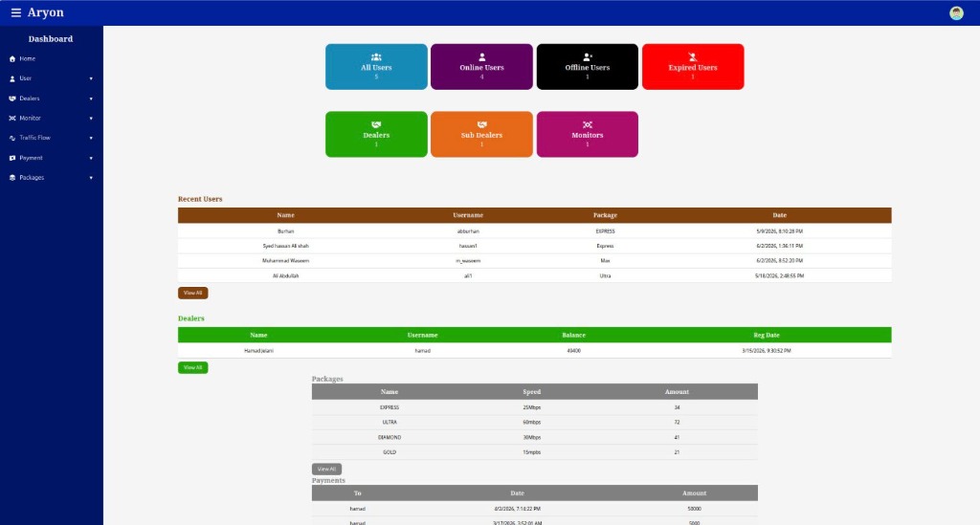Image resolution: width=980 pixels, height=525 pixels.
Task: Click gray View All under Packages table
Action: 326,469
